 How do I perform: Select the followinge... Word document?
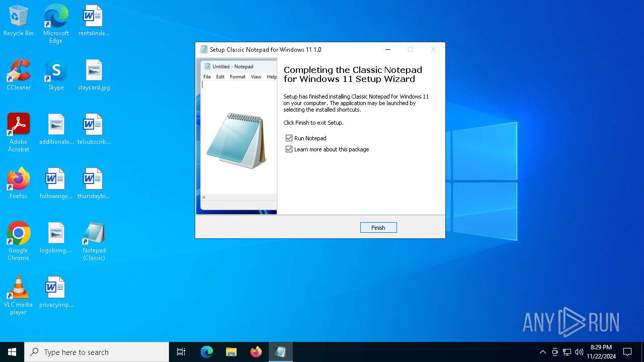tap(56, 184)
